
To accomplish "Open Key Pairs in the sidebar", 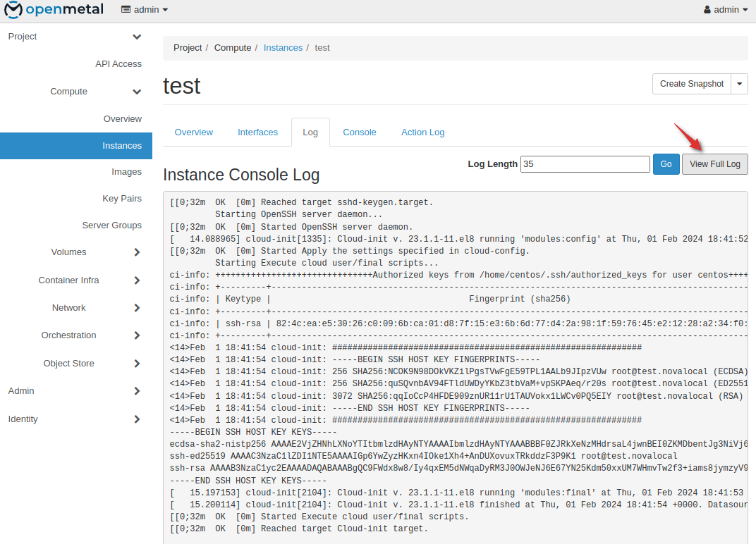I will [122, 199].
